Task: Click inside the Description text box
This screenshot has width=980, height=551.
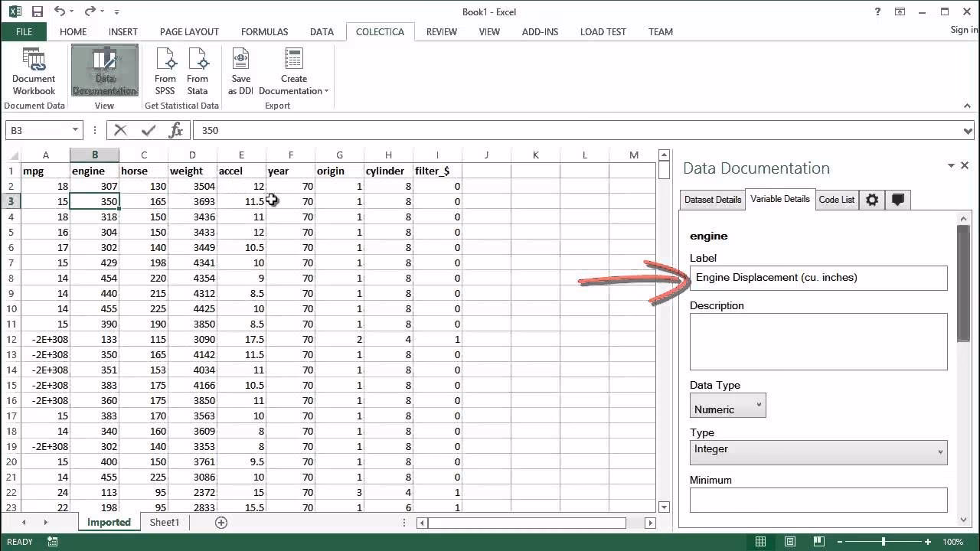Action: pyautogui.click(x=818, y=341)
